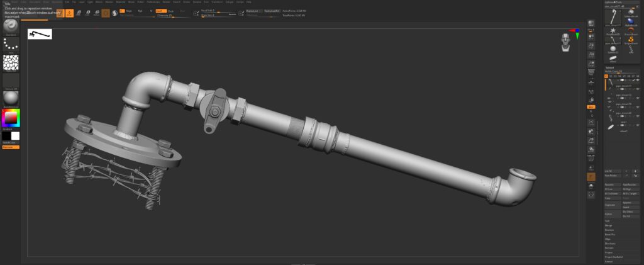Expand the Project sub-palette
Screen dimensions: 644x265
pyautogui.click(x=608, y=252)
